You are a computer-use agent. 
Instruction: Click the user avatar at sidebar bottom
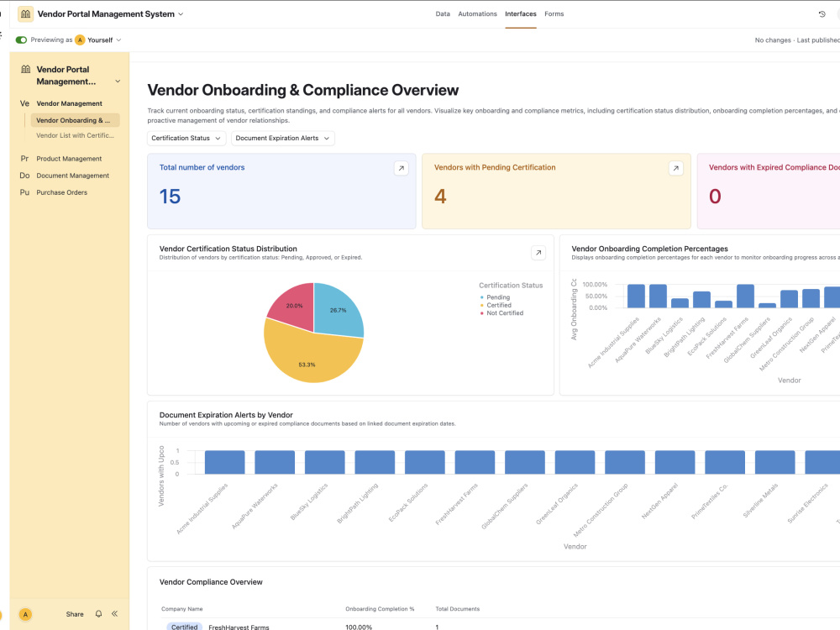click(25, 615)
